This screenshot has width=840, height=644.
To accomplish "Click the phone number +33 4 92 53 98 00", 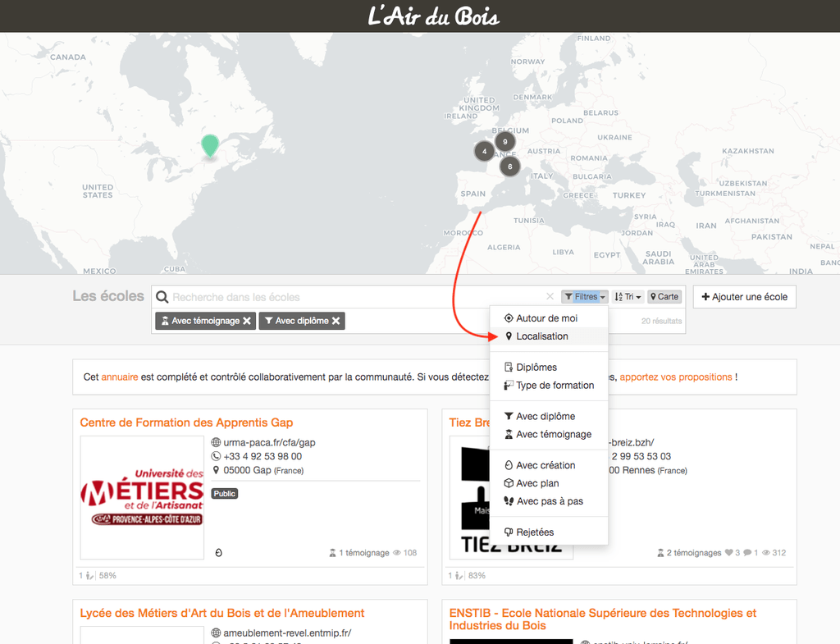I will click(262, 456).
